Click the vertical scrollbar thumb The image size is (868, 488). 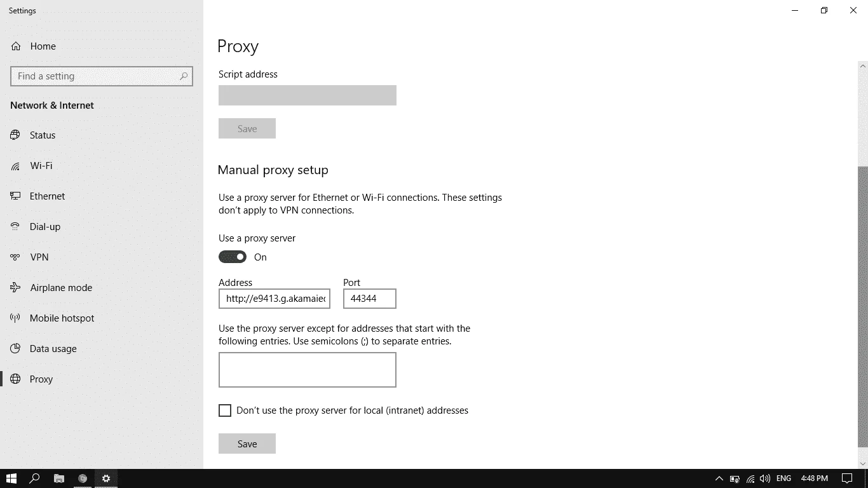tap(863, 306)
